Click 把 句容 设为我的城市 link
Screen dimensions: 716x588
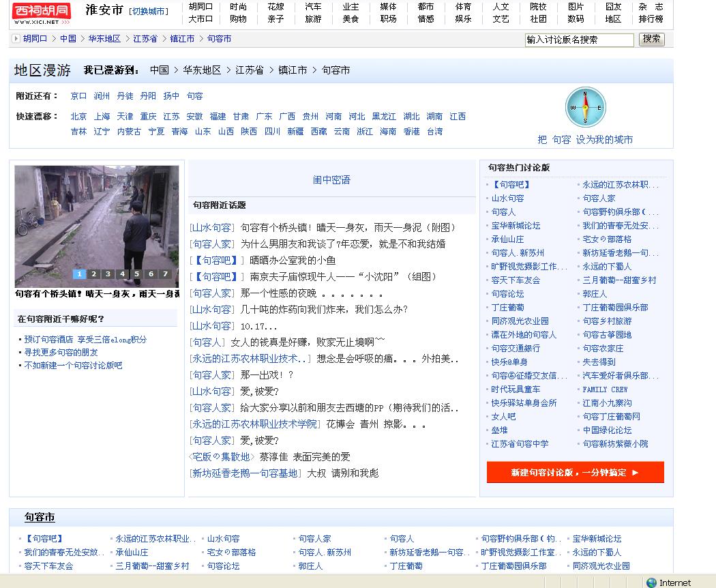click(585, 140)
